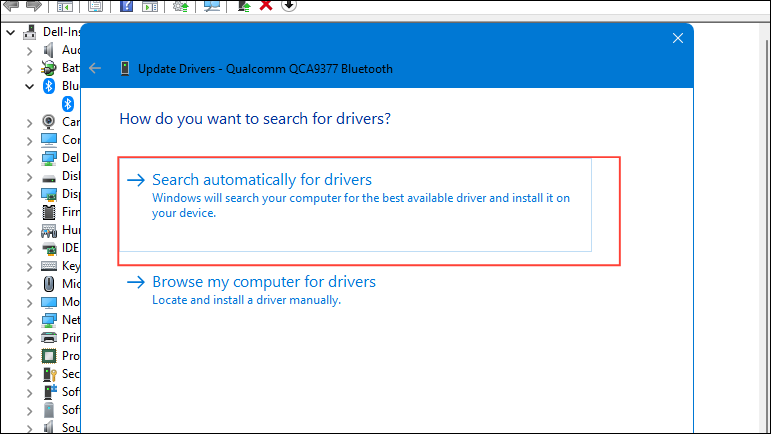Expand the Disp category chevron
This screenshot has width=771, height=434.
(x=30, y=195)
